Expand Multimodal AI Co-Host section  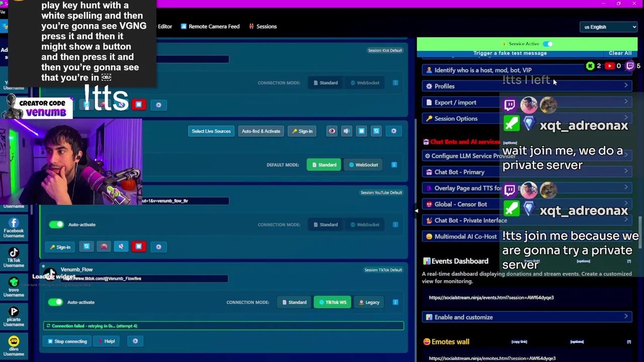click(x=527, y=236)
